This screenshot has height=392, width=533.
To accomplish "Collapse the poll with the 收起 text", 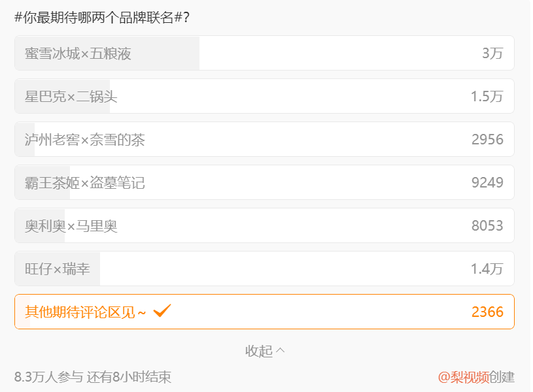I will (259, 351).
